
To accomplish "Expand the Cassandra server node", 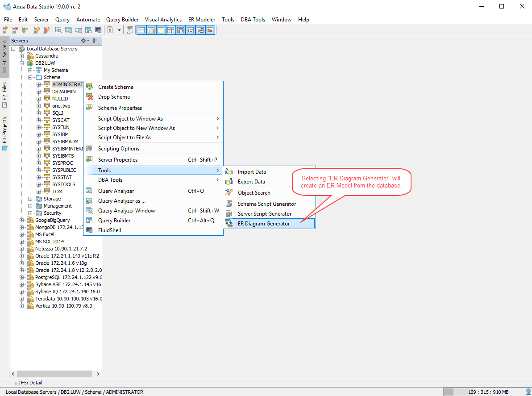I will coord(22,56).
